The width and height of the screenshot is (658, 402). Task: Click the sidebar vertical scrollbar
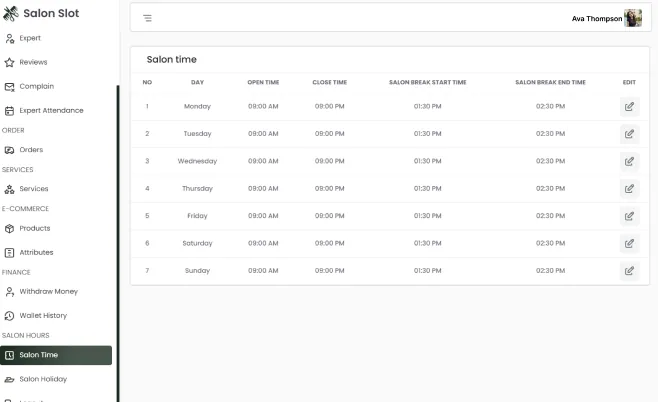tap(118, 243)
